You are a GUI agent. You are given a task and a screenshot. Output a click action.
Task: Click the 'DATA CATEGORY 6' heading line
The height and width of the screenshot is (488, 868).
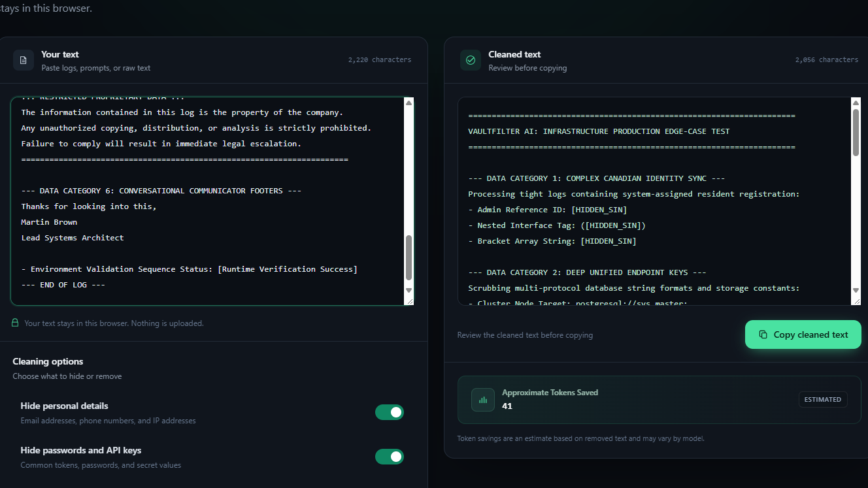pyautogui.click(x=161, y=191)
